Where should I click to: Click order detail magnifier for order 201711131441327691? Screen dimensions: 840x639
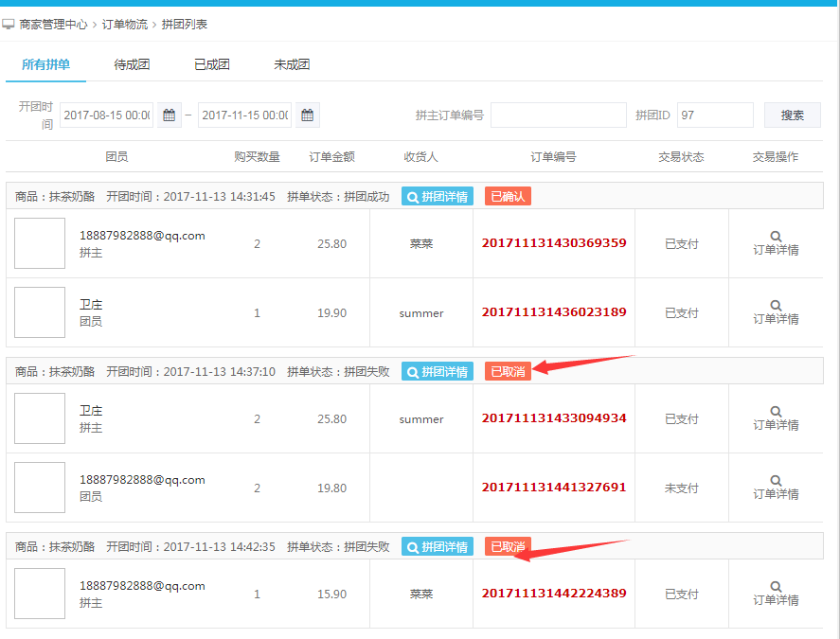(x=776, y=481)
